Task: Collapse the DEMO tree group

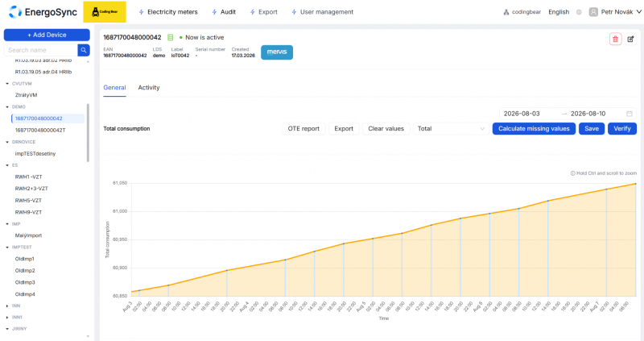Action: [7, 107]
